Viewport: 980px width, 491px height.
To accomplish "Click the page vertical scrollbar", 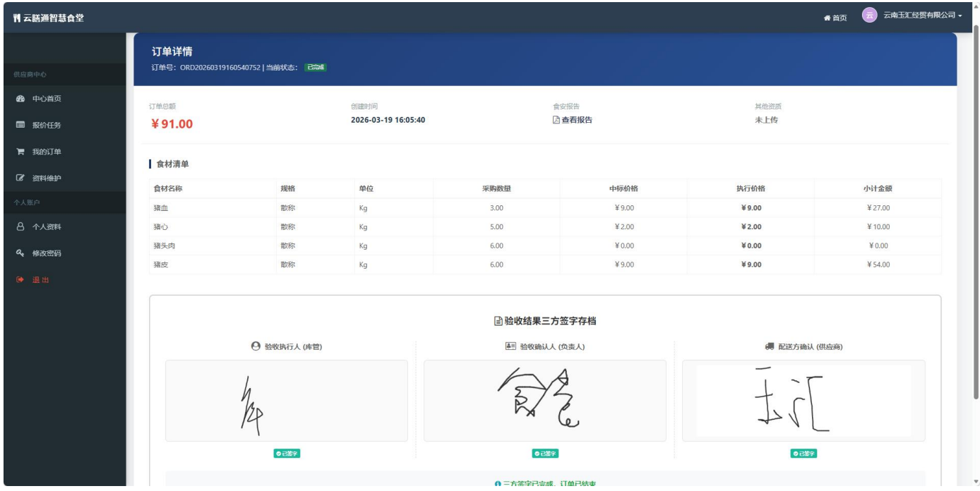I will (x=976, y=212).
